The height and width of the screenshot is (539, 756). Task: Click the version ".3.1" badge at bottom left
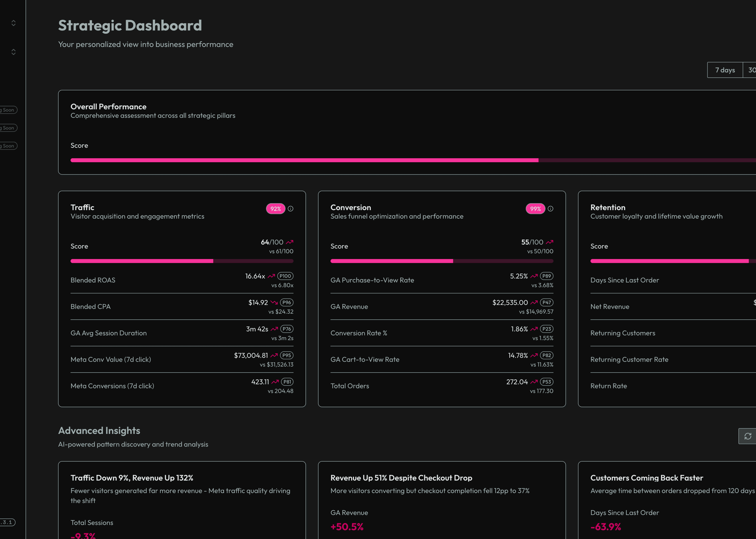tap(7, 522)
